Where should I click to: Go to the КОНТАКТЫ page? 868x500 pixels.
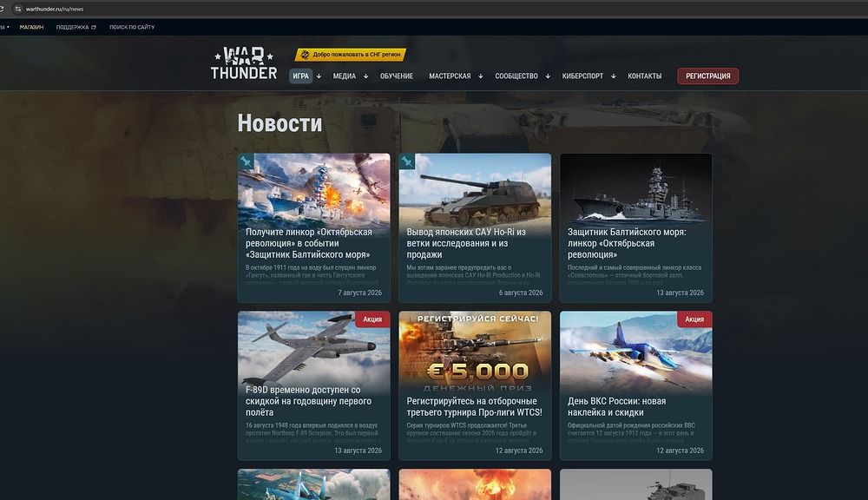(x=644, y=76)
